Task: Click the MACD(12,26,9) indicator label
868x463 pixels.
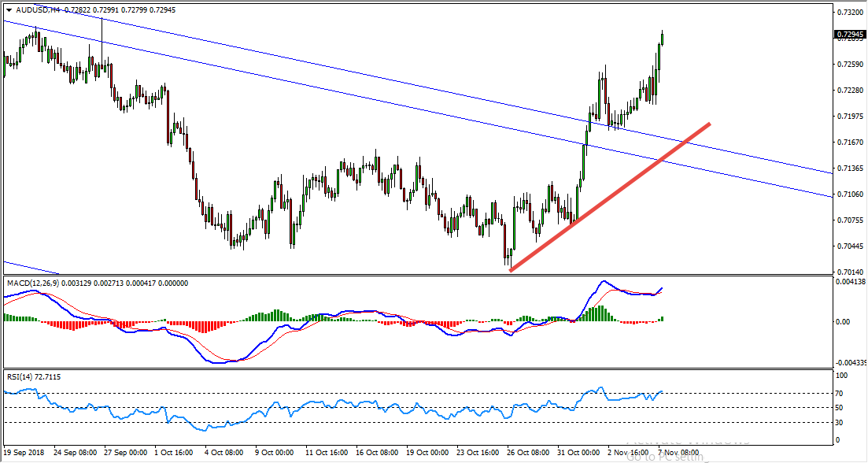Action: (x=33, y=283)
